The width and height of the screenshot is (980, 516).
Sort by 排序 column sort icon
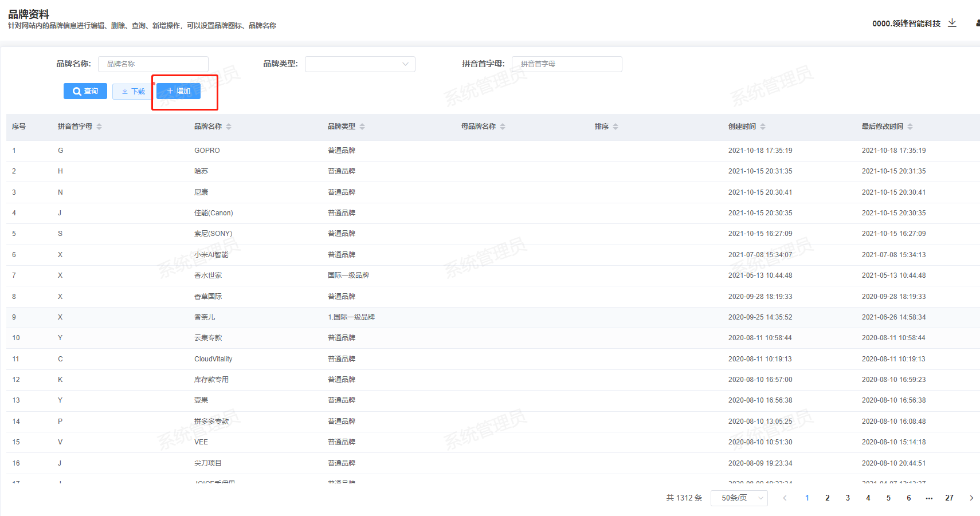click(x=616, y=127)
